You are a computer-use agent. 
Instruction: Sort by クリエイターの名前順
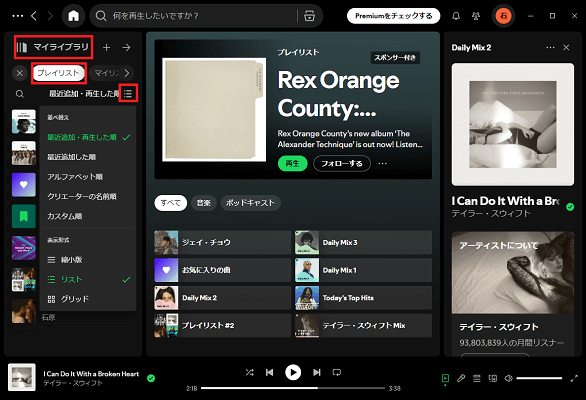[88, 197]
